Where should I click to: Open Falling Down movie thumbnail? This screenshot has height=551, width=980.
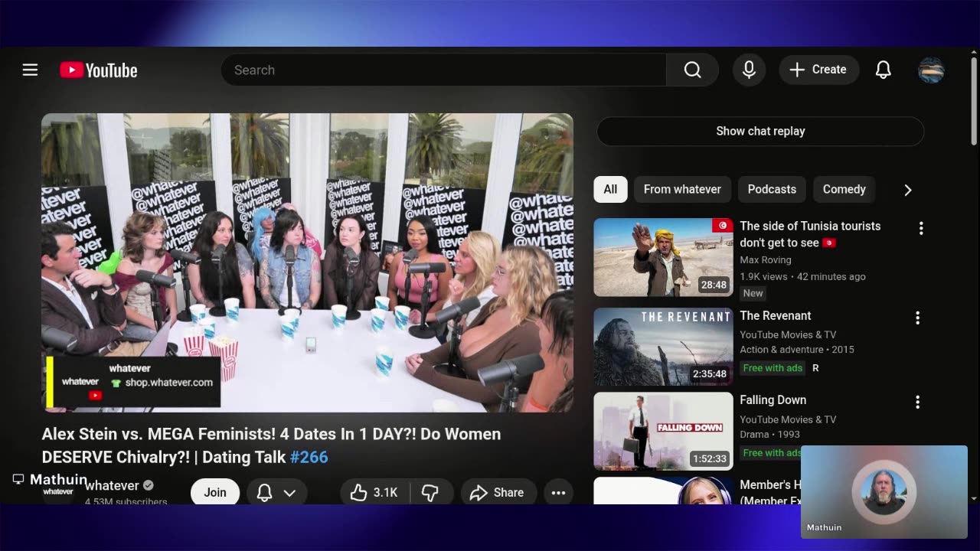[x=663, y=431]
